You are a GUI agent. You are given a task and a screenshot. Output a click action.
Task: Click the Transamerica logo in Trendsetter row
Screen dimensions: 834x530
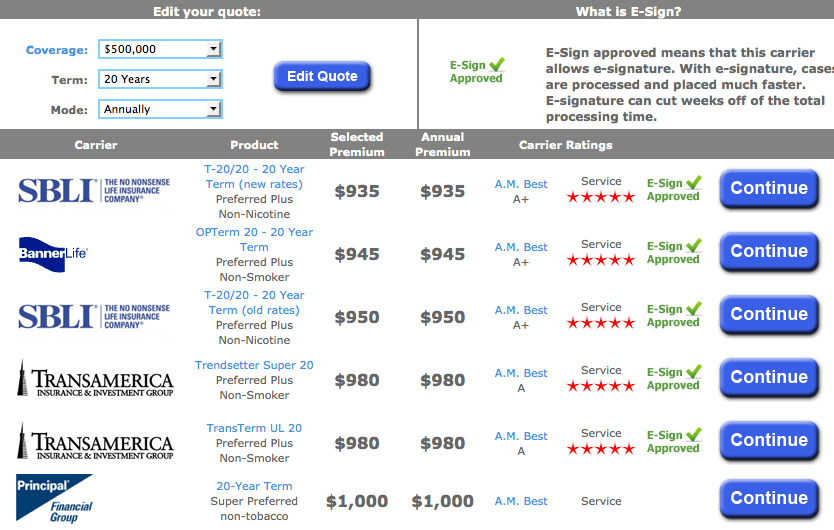click(95, 379)
